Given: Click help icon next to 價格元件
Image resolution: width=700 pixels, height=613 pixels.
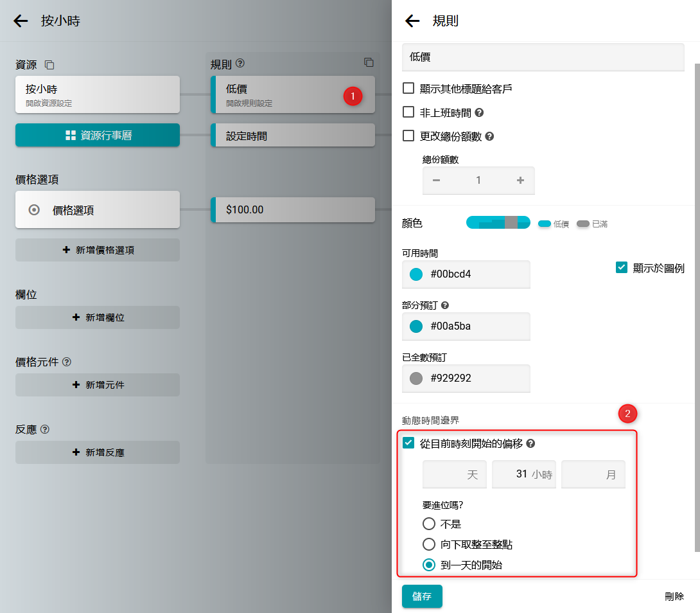Looking at the screenshot, I should click(67, 362).
